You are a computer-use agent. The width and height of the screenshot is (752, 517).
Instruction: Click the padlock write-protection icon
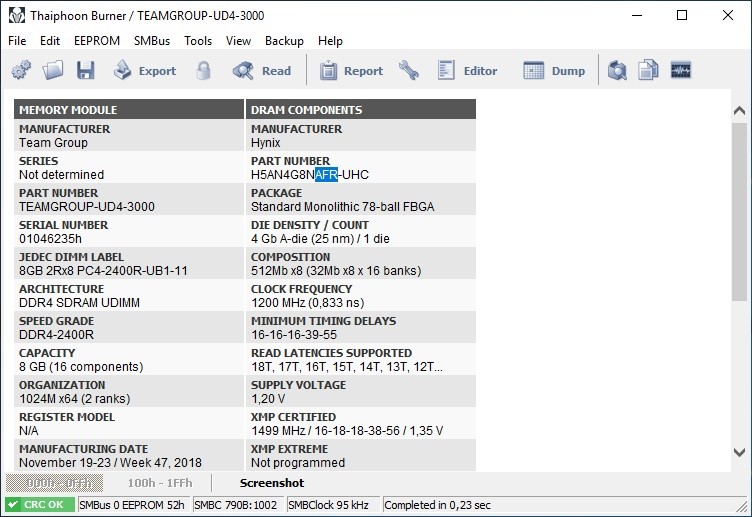pos(203,70)
